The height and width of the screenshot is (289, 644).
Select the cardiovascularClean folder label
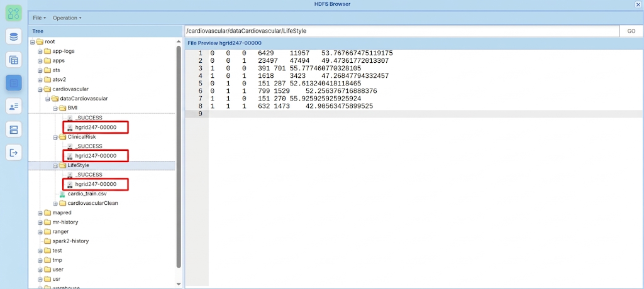(x=92, y=203)
